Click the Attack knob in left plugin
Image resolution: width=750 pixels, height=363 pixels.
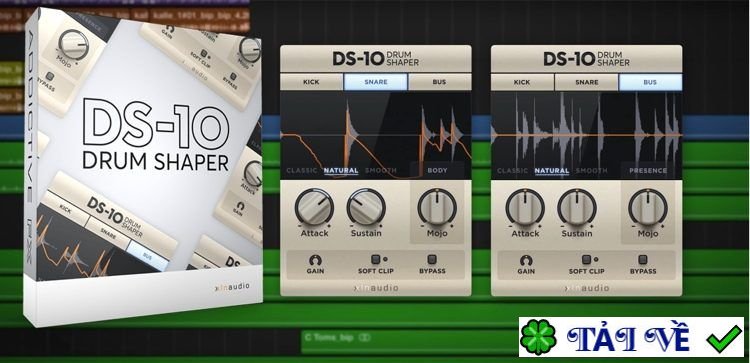314,208
